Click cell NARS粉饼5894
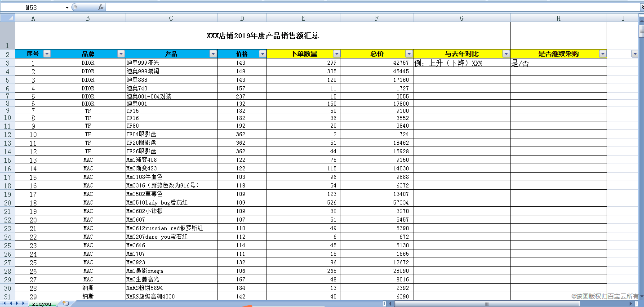Screen dimensions: 644x307 click(171, 288)
